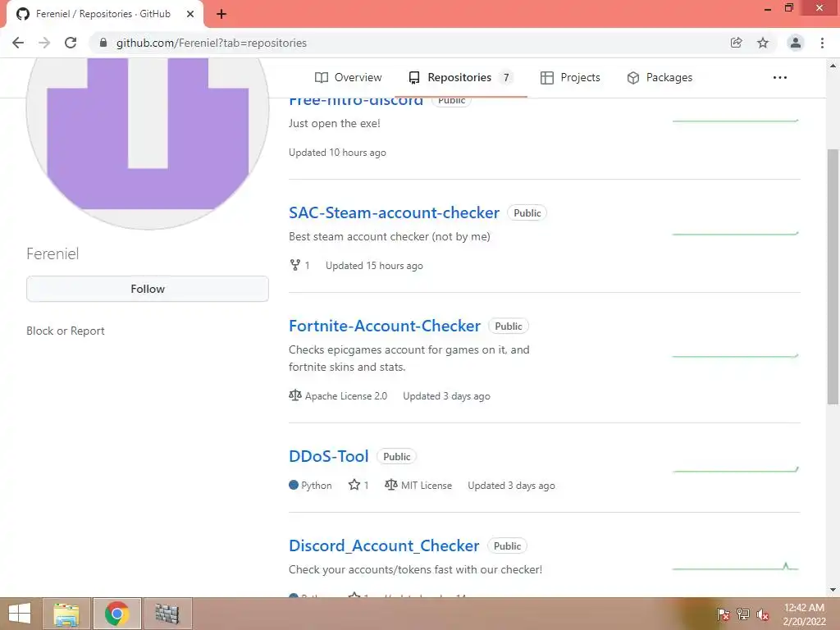Open File Explorer from the taskbar
Screen dimensions: 840x630
pyautogui.click(x=67, y=614)
